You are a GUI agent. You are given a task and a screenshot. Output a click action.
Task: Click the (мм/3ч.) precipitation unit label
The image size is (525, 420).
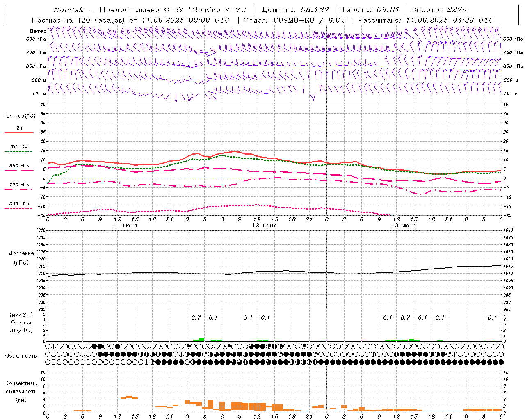point(21,315)
